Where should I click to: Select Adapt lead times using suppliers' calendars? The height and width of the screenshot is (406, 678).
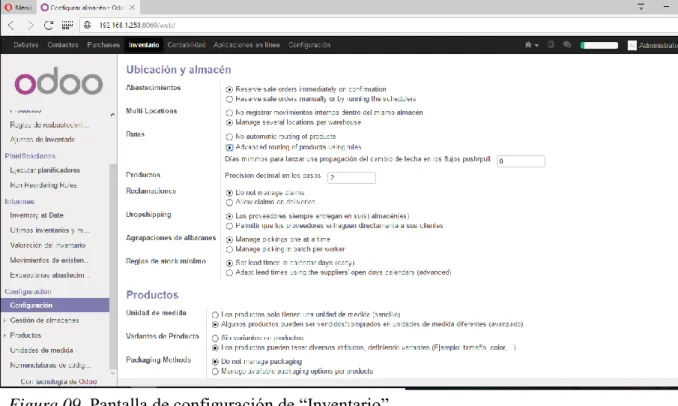pyautogui.click(x=229, y=273)
